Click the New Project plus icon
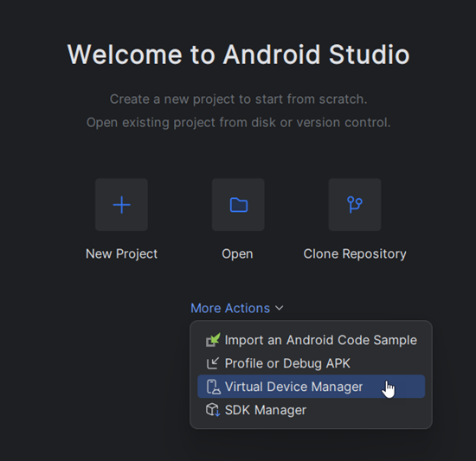The image size is (476, 461). pos(121,205)
